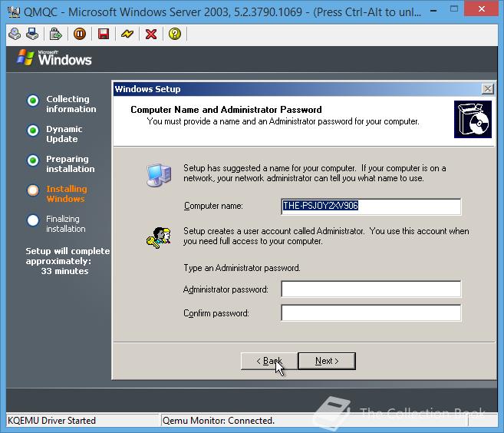The image size is (504, 433).
Task: Click the Dynamic Update step indicator
Action: (x=33, y=131)
